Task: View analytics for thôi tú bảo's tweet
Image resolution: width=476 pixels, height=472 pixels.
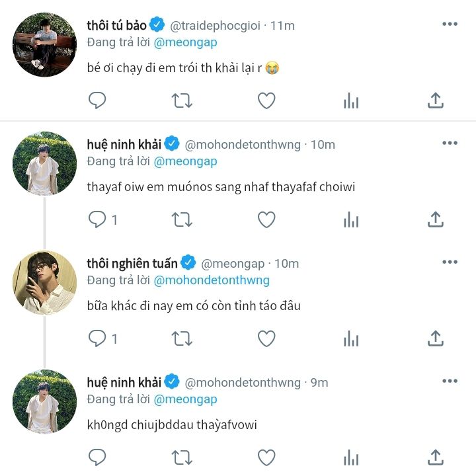Action: tap(351, 100)
